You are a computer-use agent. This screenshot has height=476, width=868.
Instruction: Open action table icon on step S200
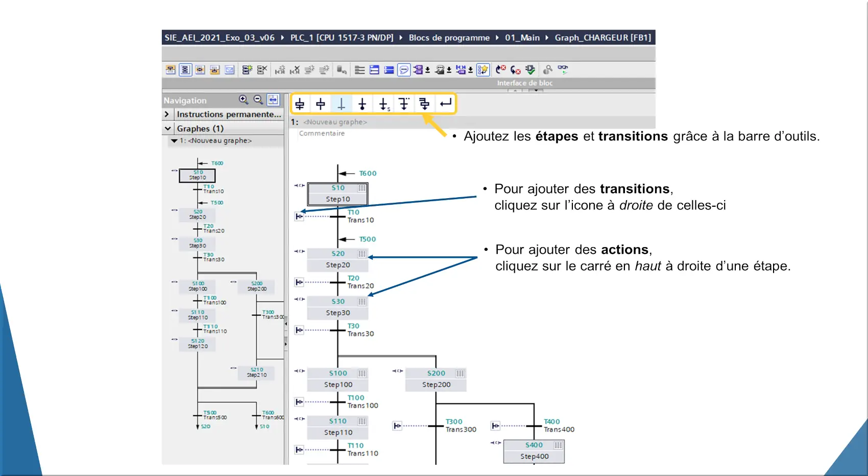[460, 373]
